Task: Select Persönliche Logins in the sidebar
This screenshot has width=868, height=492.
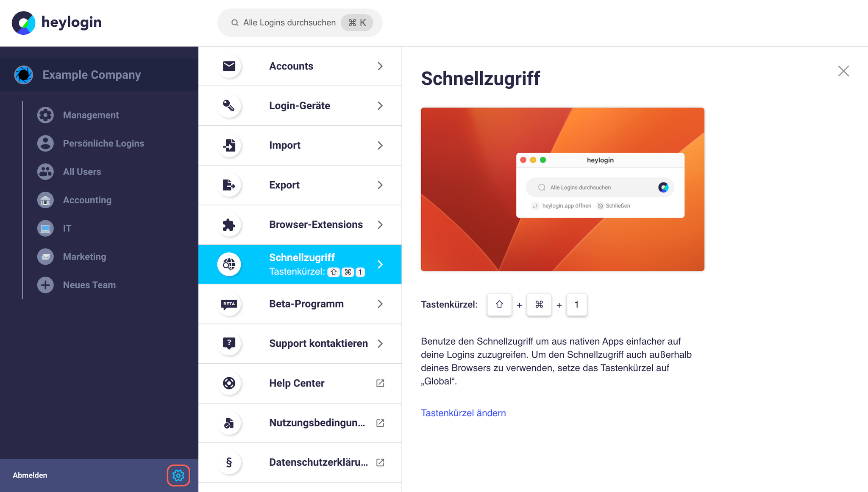Action: tap(103, 144)
